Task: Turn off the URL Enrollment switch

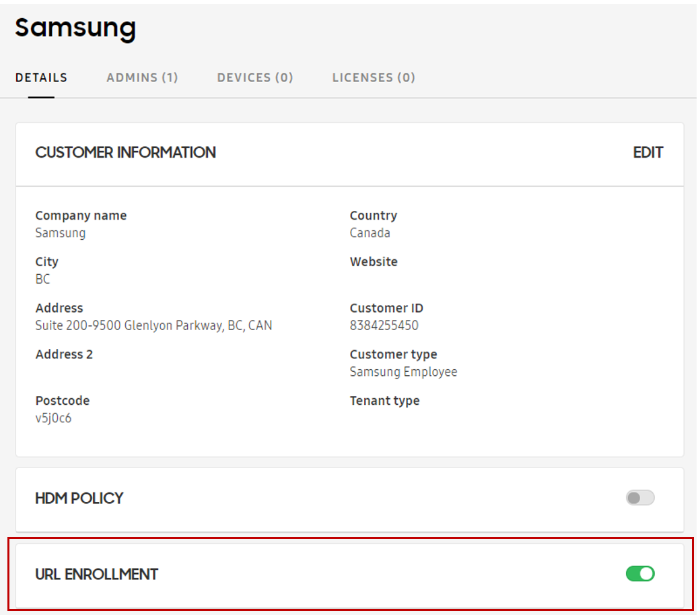Action: pyautogui.click(x=640, y=573)
